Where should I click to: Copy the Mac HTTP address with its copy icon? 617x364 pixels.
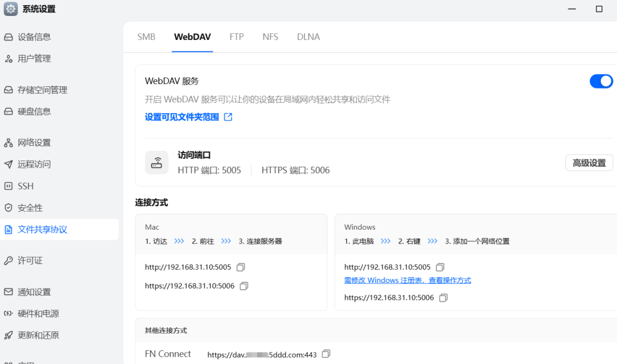pyautogui.click(x=241, y=267)
